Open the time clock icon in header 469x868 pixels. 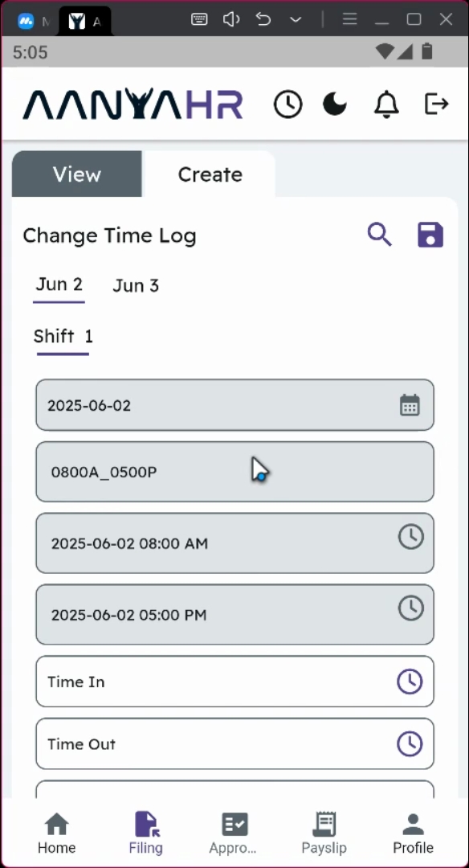point(288,104)
